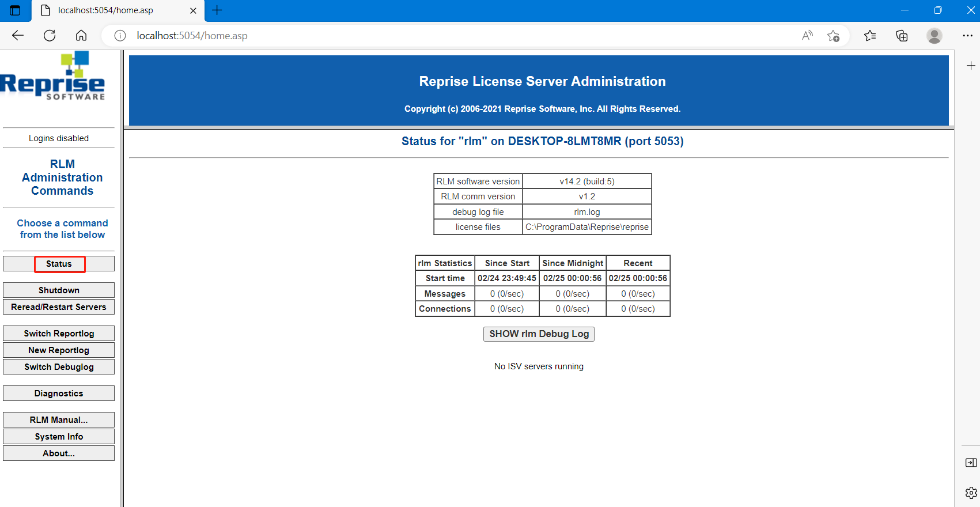
Task: Click 'RLM Administration Commands' heading
Action: point(62,177)
